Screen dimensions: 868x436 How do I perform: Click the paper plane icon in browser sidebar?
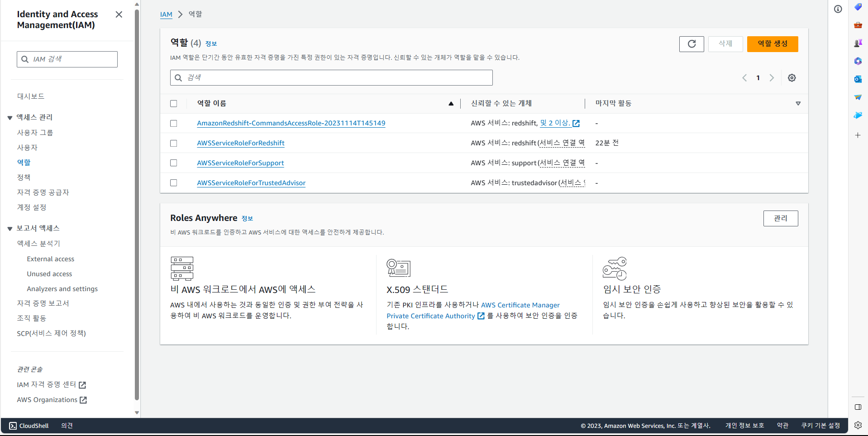pyautogui.click(x=858, y=97)
